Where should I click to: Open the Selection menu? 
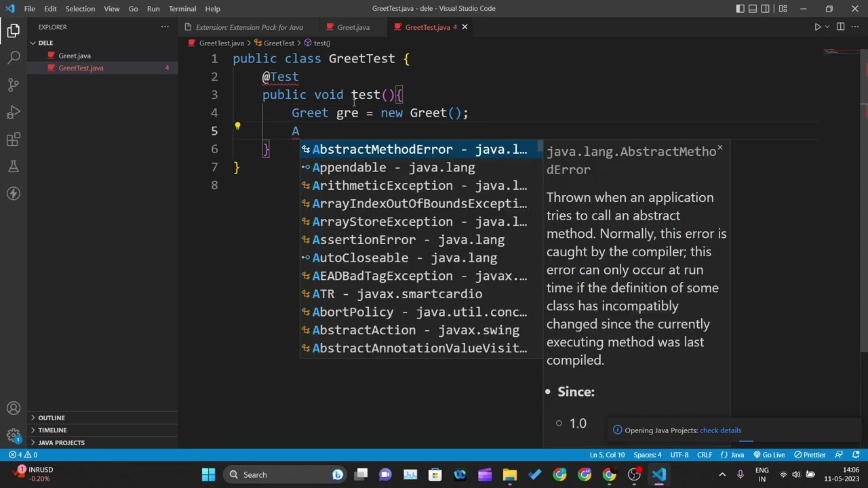tap(80, 9)
